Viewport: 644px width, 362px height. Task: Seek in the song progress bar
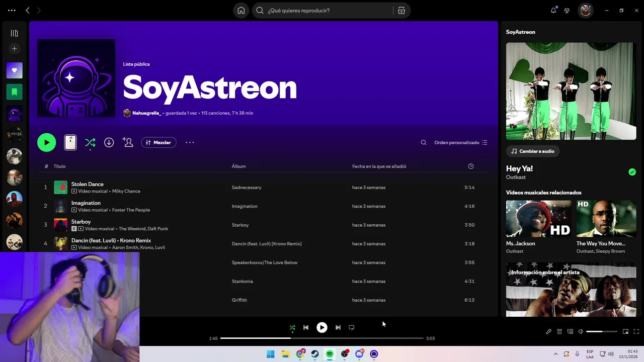pyautogui.click(x=322, y=338)
